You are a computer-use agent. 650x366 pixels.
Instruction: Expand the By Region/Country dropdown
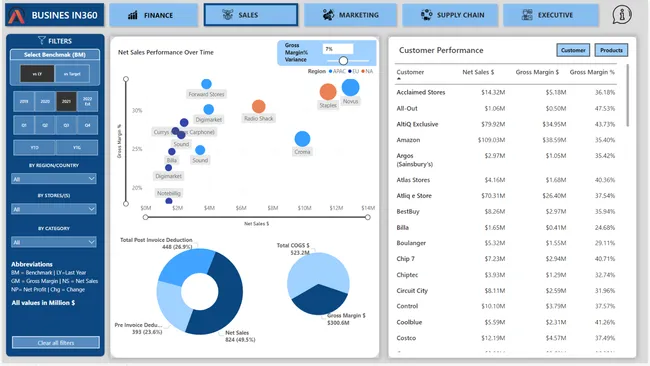tap(54, 179)
